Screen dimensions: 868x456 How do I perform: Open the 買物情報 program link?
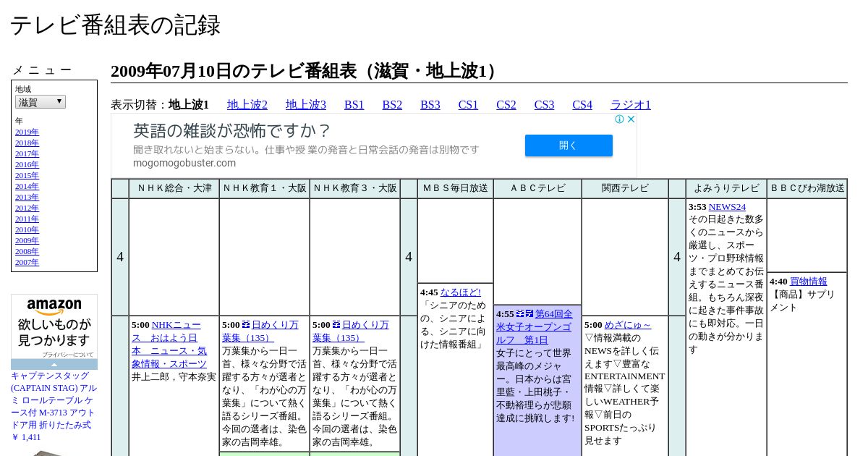coord(809,282)
